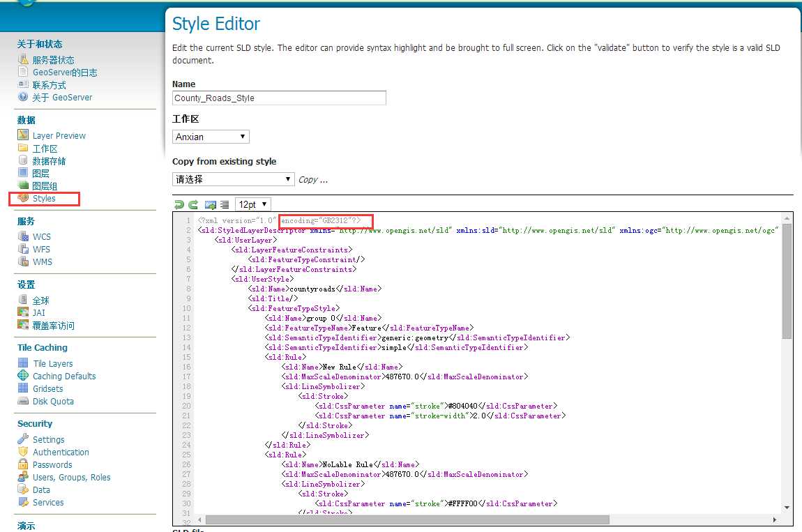Image resolution: width=802 pixels, height=532 pixels.
Task: Open Users, Groups, Roles page
Action: pos(72,477)
